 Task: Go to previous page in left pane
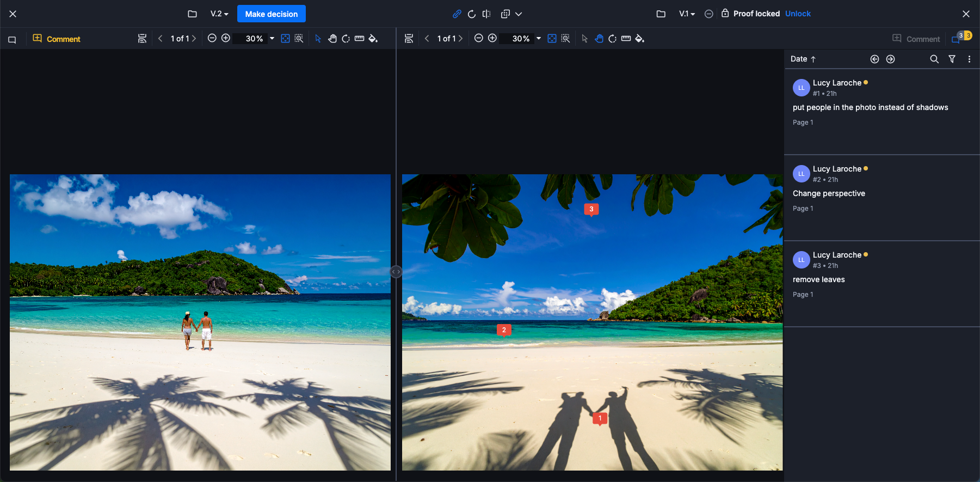(x=160, y=39)
